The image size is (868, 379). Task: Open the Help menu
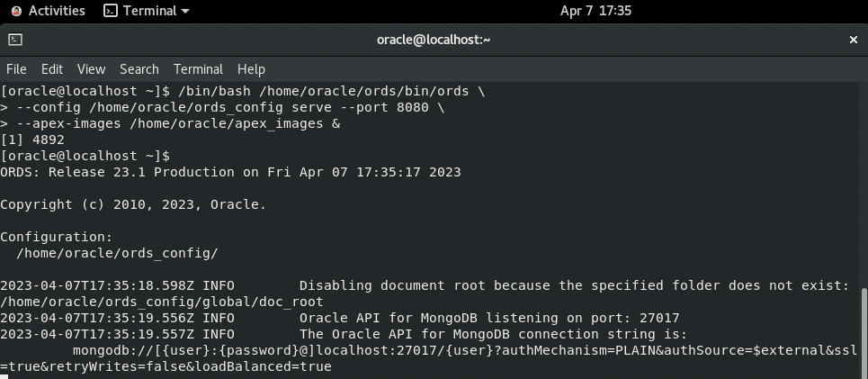tap(251, 68)
